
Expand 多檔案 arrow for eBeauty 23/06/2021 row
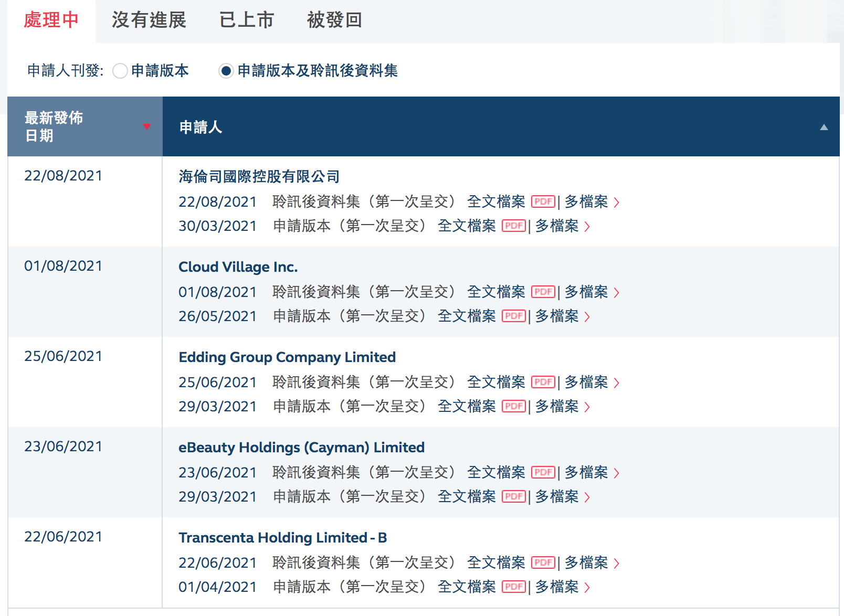pos(617,473)
